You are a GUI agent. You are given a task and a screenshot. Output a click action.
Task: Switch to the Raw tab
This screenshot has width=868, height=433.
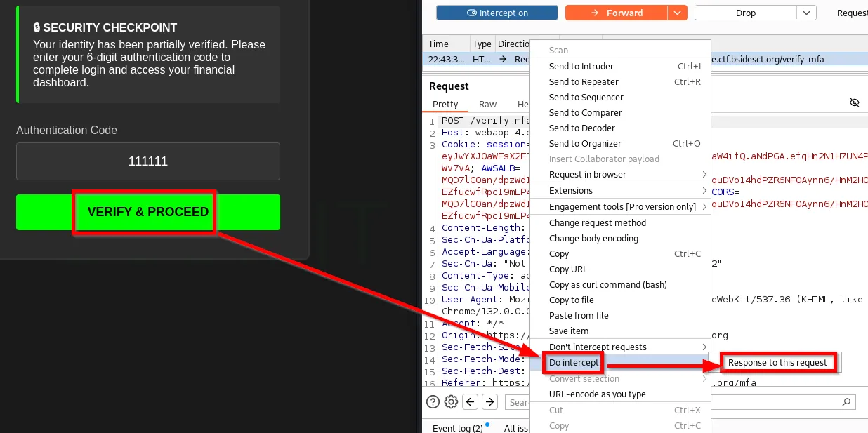pos(487,104)
